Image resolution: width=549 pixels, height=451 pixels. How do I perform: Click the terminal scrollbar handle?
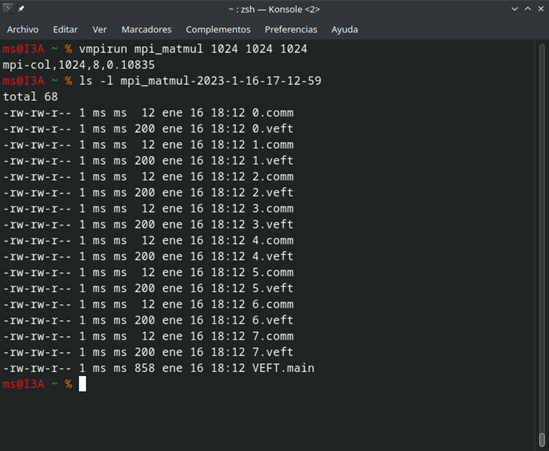[x=542, y=439]
